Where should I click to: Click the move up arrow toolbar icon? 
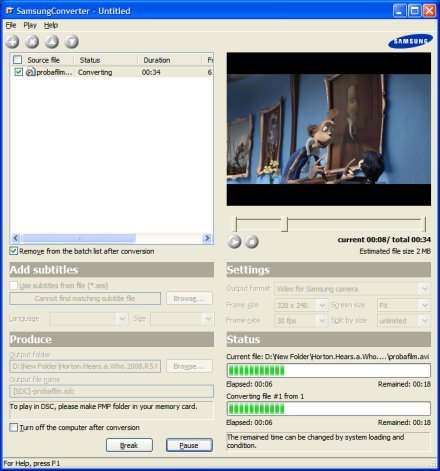(x=52, y=42)
